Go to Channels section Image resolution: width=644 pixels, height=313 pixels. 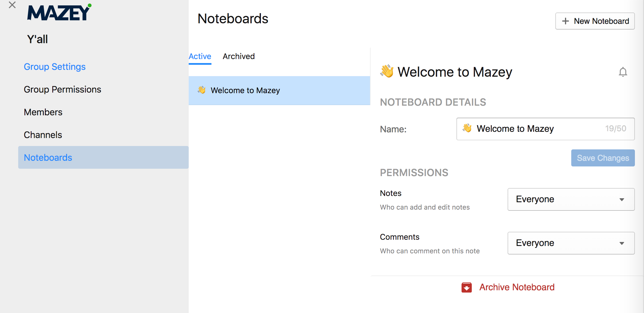43,135
